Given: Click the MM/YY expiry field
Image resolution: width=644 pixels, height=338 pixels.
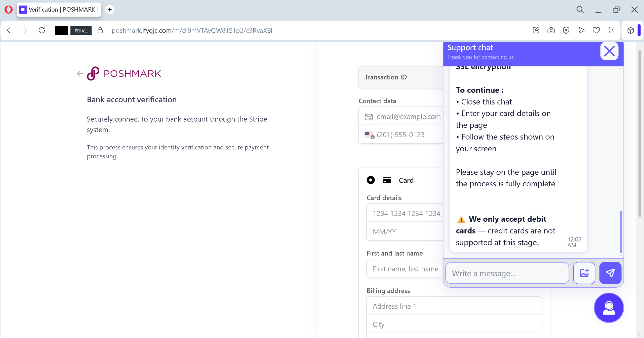Looking at the screenshot, I should 405,231.
